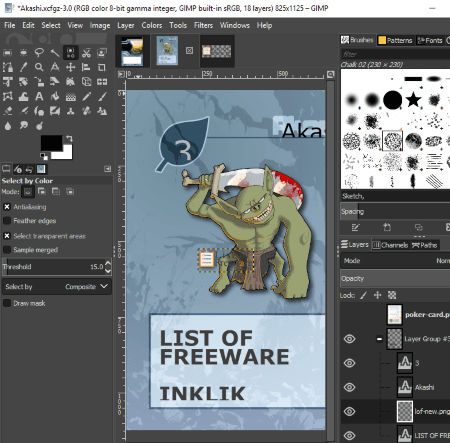The width and height of the screenshot is (450, 443).
Task: Open tool options tab configuration menu arrow
Action: coord(107,169)
